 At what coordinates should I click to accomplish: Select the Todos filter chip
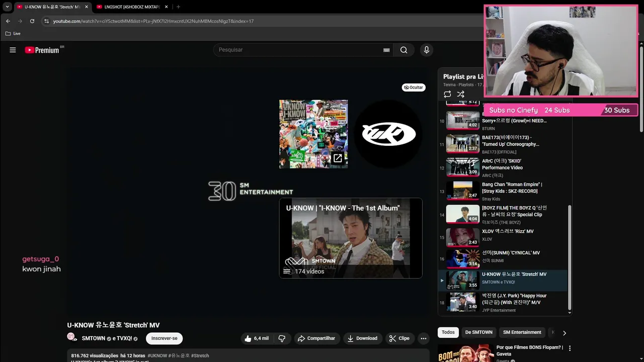click(x=448, y=332)
